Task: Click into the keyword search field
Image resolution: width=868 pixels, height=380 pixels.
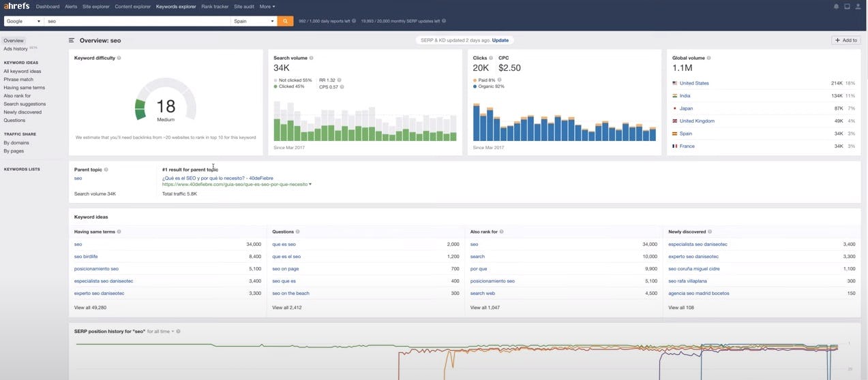Action: [x=136, y=21]
